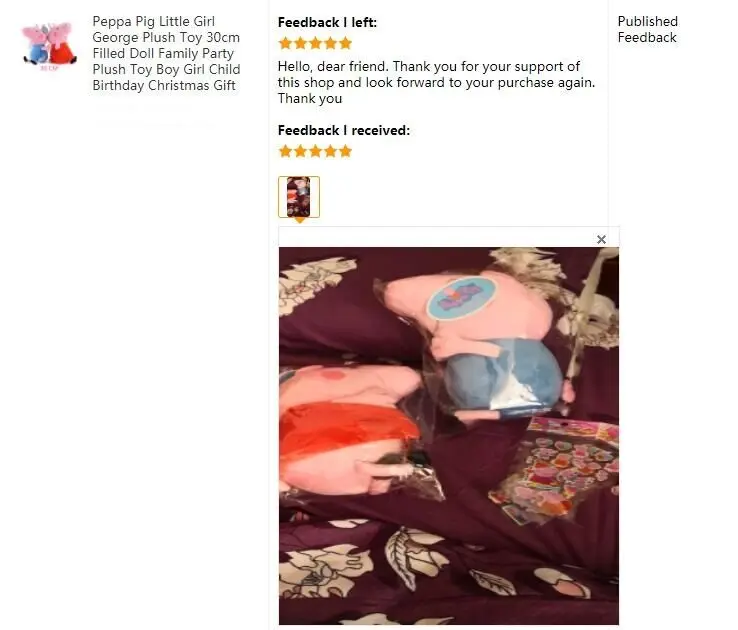Click third star under Feedback I left
Viewport: 738px width, 630px height.
pyautogui.click(x=315, y=43)
